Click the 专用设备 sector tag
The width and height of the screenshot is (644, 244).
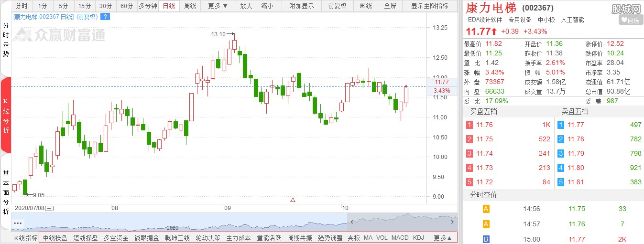pyautogui.click(x=520, y=20)
